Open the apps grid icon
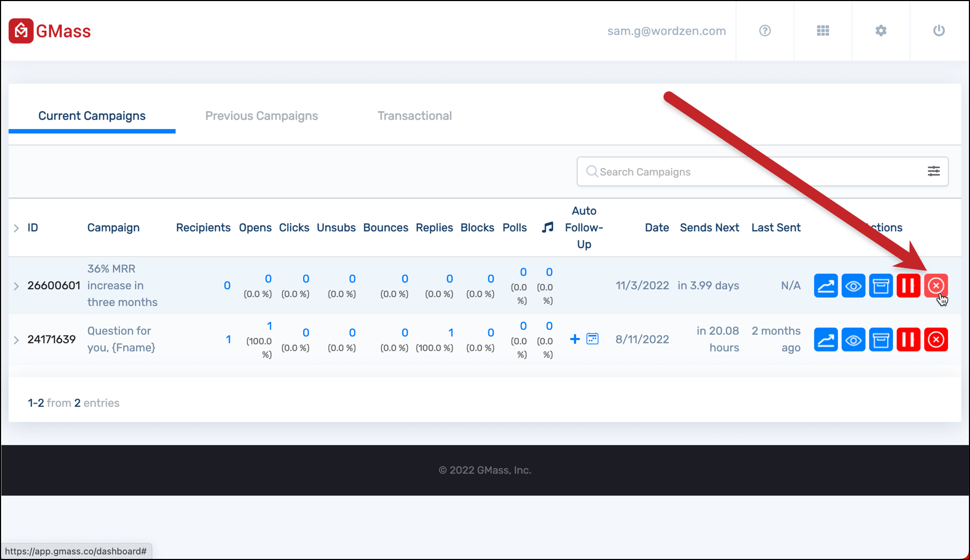 point(823,31)
